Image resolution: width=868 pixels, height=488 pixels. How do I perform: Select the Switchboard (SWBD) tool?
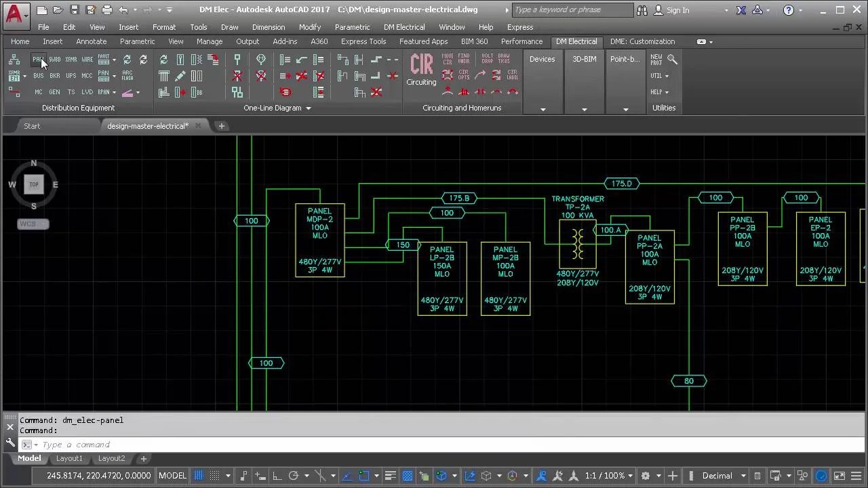(x=54, y=60)
